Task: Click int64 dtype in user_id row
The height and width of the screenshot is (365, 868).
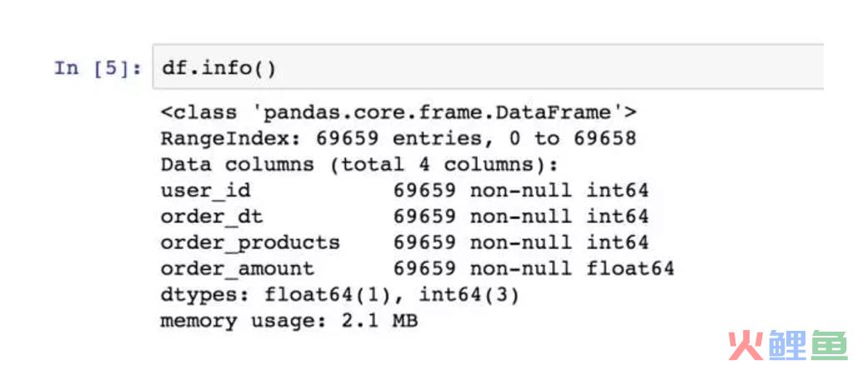Action: [x=618, y=191]
